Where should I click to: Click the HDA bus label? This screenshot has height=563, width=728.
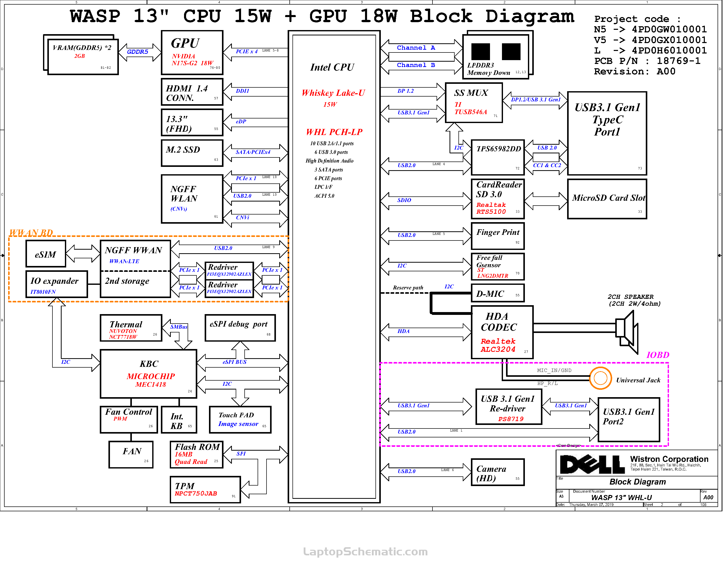[403, 331]
